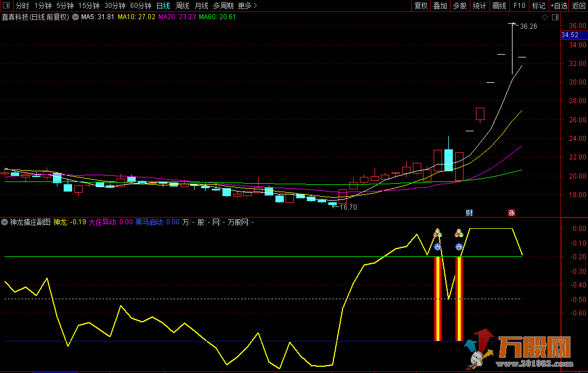Click the second red-yellow signal bar
588x373 pixels.
pos(459,299)
